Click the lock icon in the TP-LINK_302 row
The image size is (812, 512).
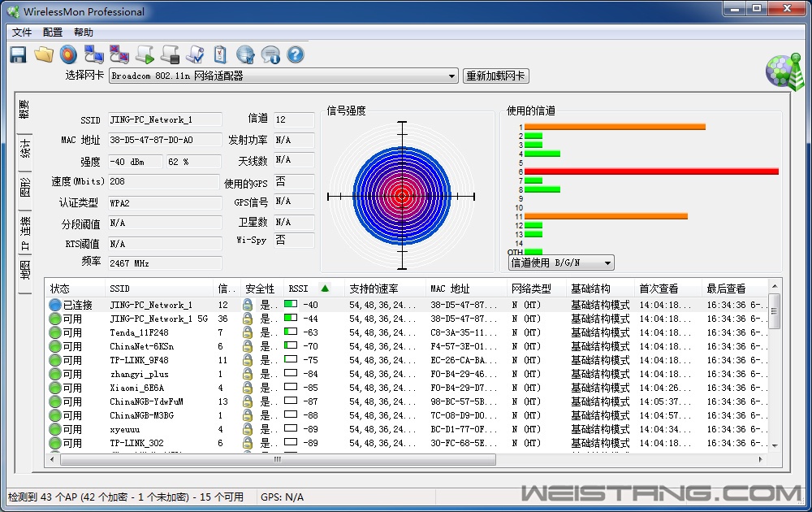(x=248, y=443)
